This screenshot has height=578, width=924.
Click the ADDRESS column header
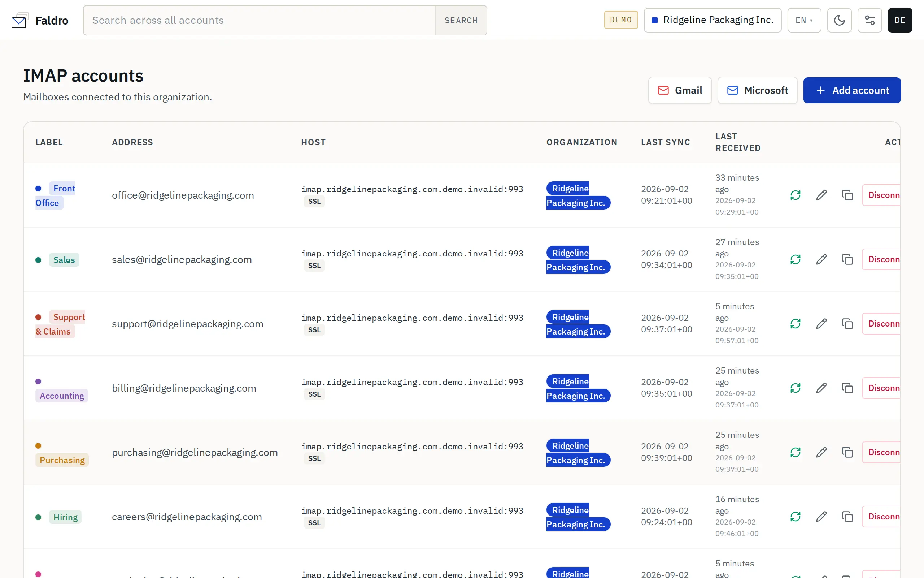[x=132, y=142]
